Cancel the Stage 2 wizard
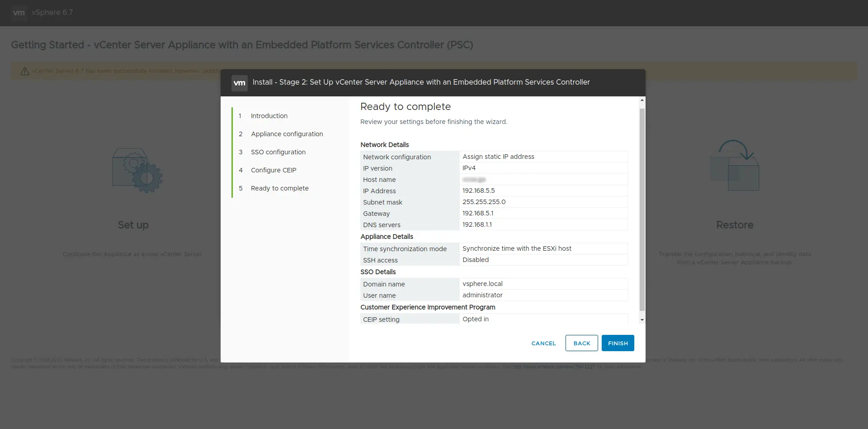The width and height of the screenshot is (868, 429). [543, 343]
